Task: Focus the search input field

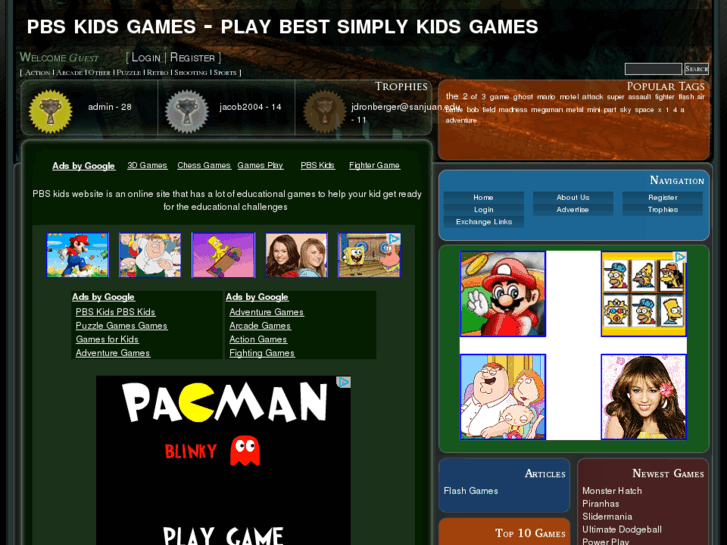Action: pos(653,69)
